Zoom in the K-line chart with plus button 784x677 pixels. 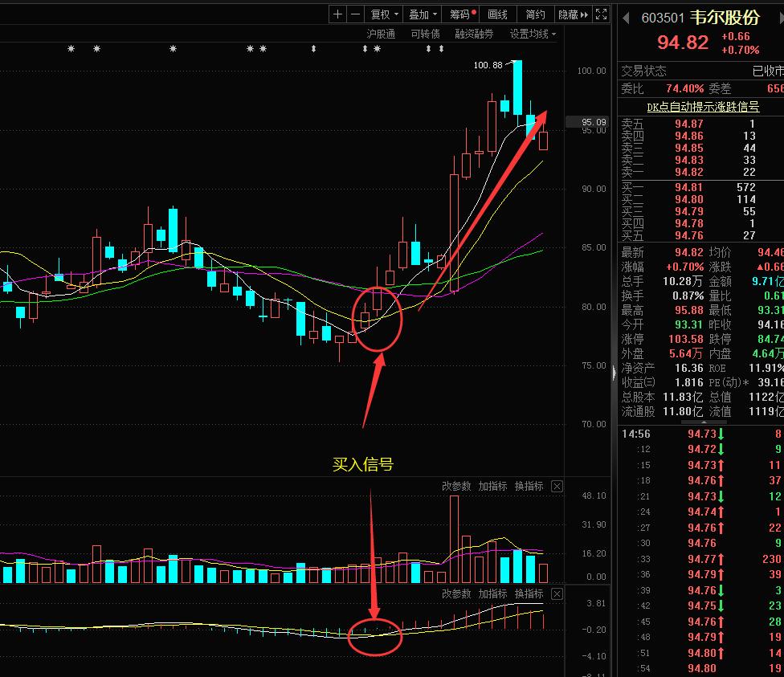[337, 14]
